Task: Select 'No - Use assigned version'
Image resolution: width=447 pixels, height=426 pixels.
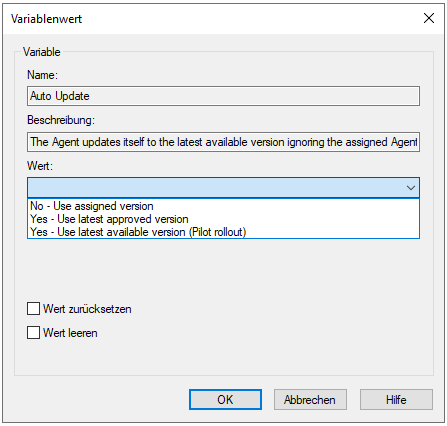Action: (223, 206)
